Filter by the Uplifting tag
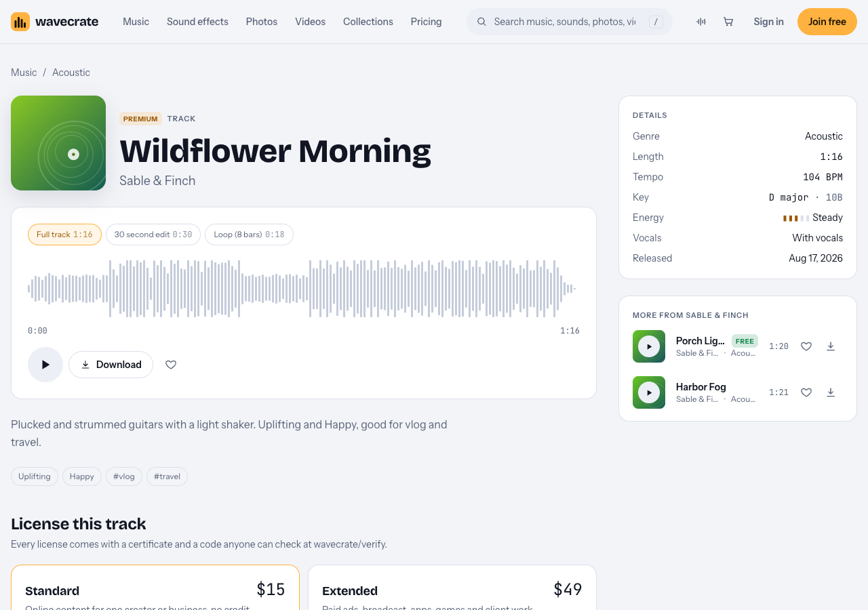Viewport: 868px width, 610px height. point(35,476)
